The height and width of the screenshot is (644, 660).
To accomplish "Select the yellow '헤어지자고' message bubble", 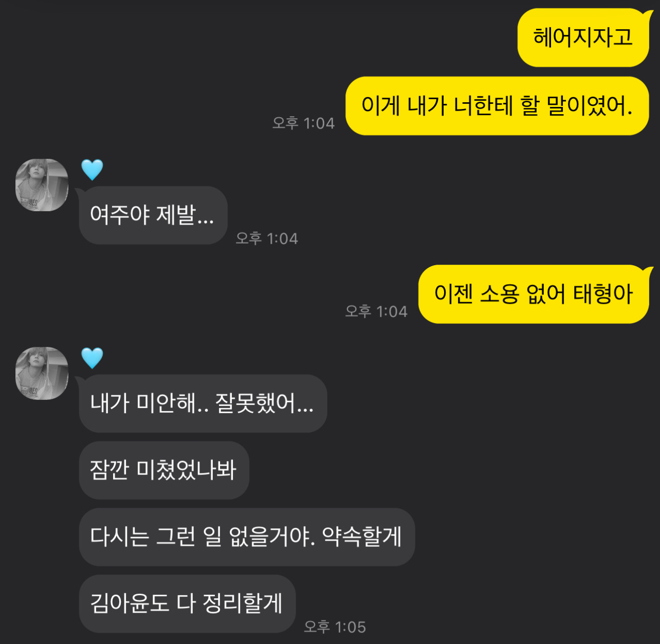I will click(x=583, y=38).
